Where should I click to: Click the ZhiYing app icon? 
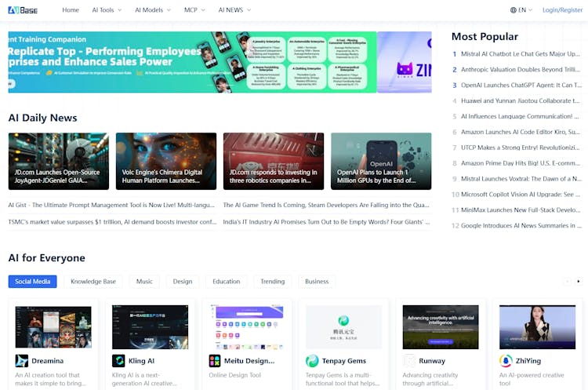pyautogui.click(x=506, y=361)
